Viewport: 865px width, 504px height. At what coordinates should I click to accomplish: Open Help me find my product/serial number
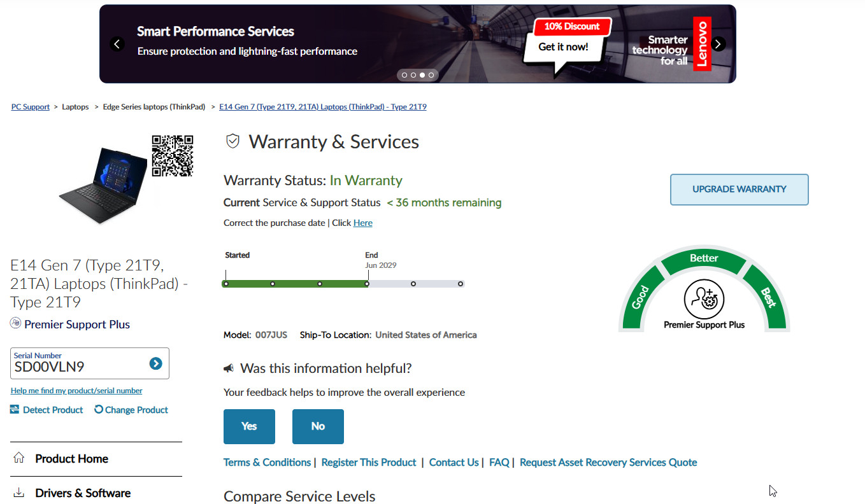(x=76, y=391)
